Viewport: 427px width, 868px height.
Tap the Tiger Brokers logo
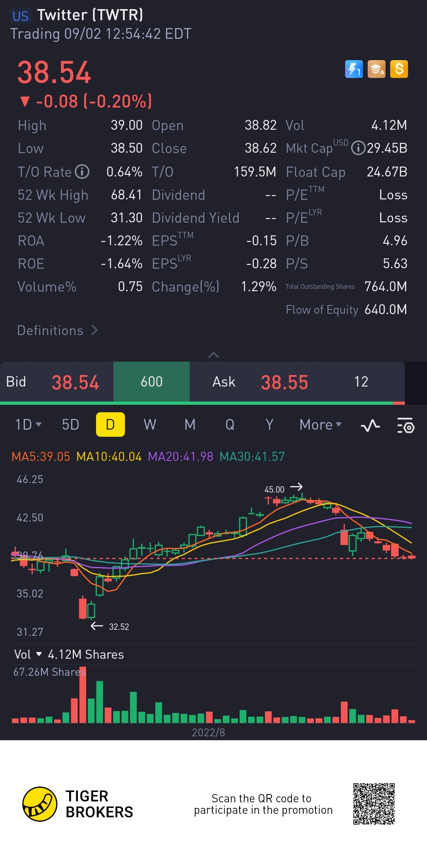click(78, 804)
